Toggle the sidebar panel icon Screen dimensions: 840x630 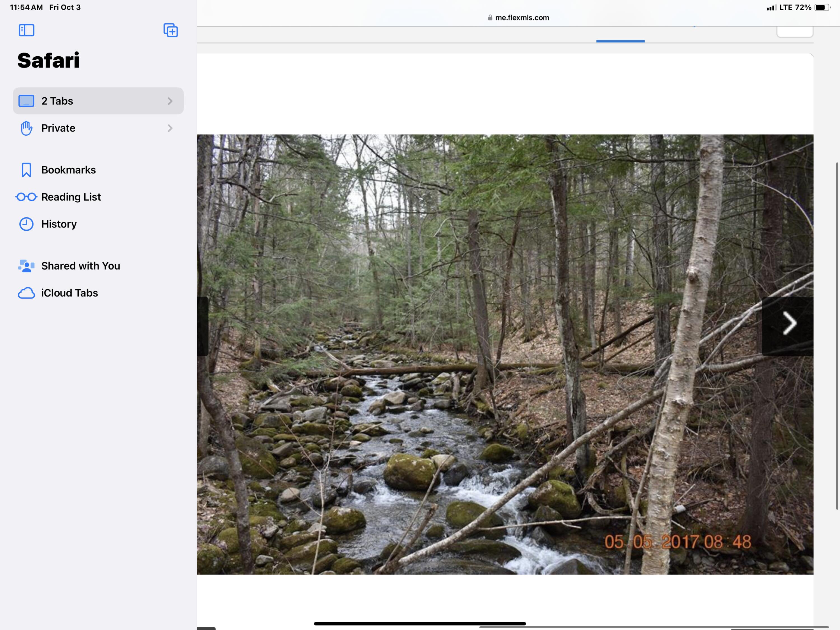pyautogui.click(x=27, y=30)
